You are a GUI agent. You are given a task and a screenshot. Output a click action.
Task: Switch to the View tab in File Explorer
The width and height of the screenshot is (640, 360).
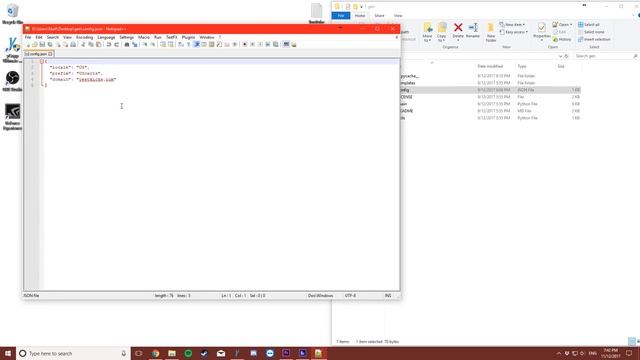(398, 16)
